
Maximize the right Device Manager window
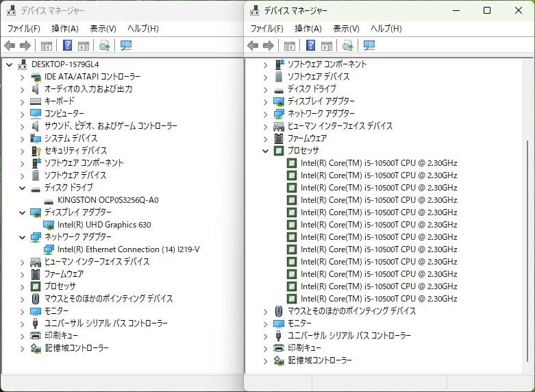point(487,10)
